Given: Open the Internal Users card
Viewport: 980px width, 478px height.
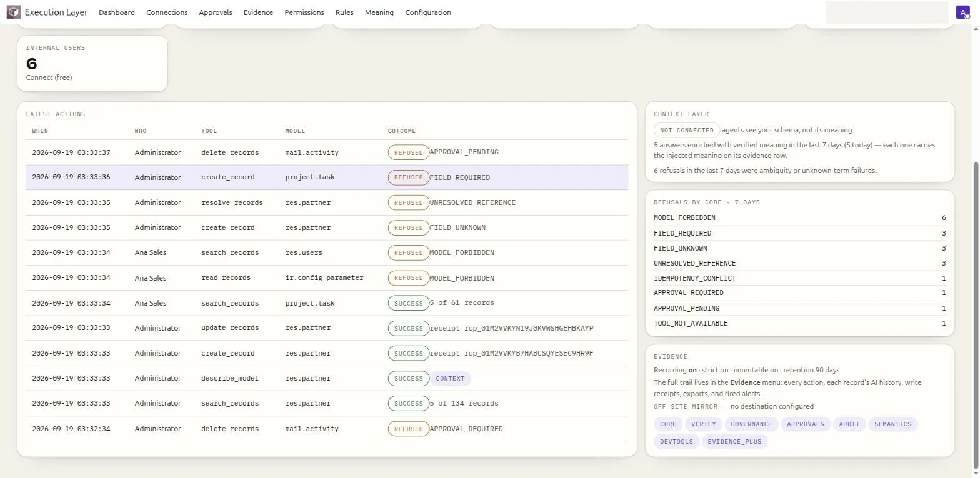Looking at the screenshot, I should (x=92, y=64).
